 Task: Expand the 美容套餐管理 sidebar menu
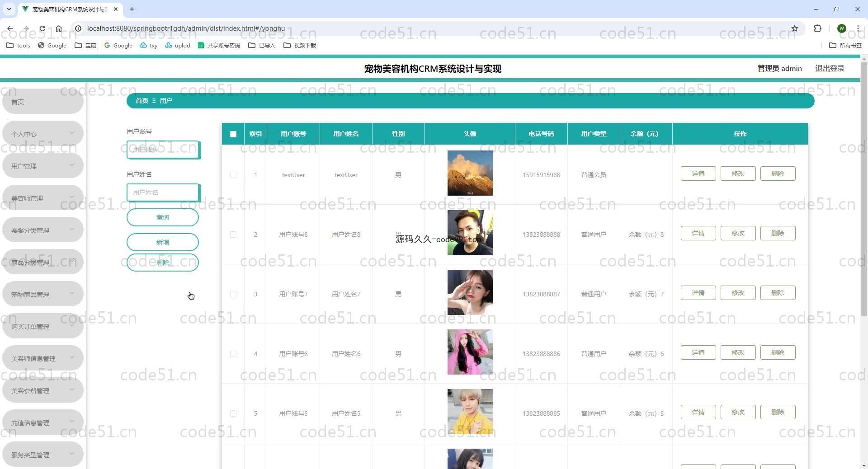[43, 390]
